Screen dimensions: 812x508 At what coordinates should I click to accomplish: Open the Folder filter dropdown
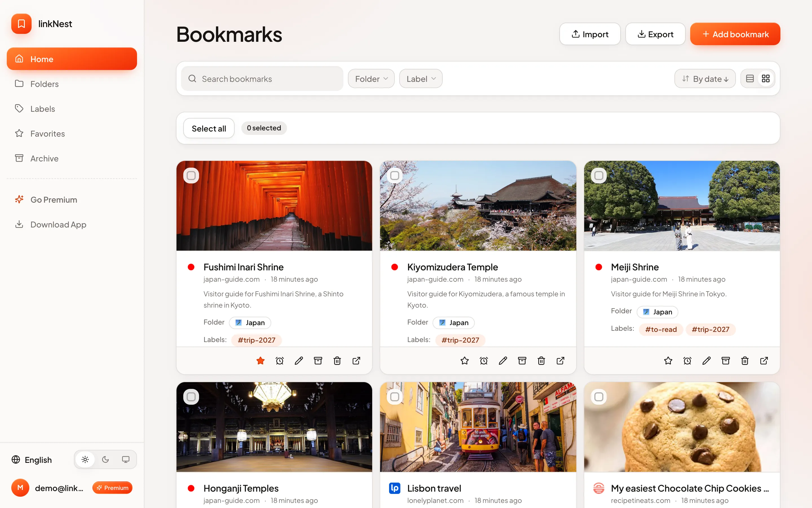pyautogui.click(x=371, y=79)
